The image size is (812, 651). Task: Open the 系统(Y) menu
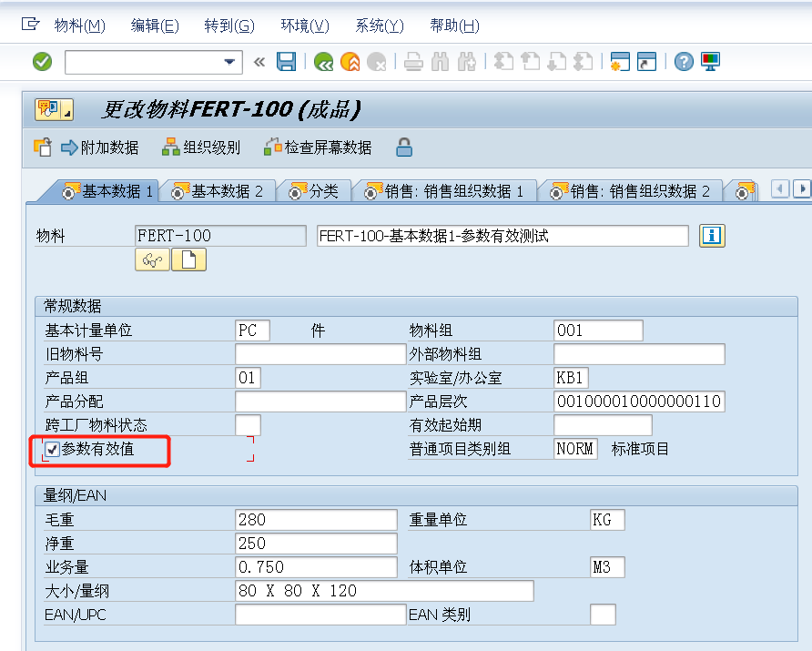click(380, 25)
